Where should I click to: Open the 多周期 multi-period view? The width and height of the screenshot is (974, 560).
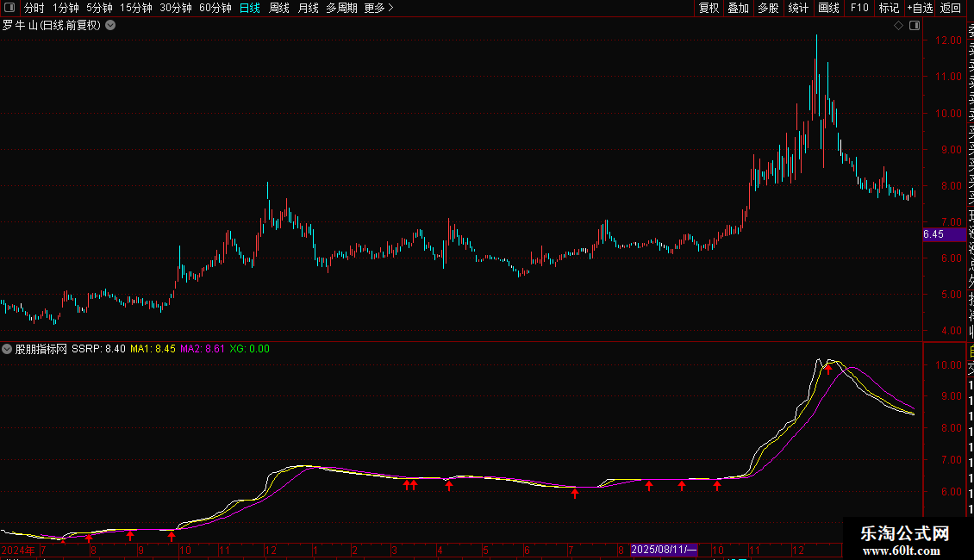point(341,8)
